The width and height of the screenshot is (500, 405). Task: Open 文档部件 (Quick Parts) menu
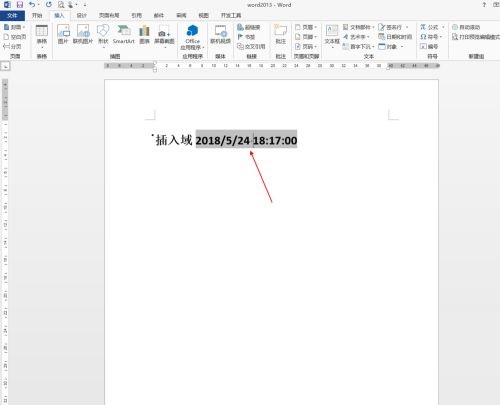tap(359, 27)
